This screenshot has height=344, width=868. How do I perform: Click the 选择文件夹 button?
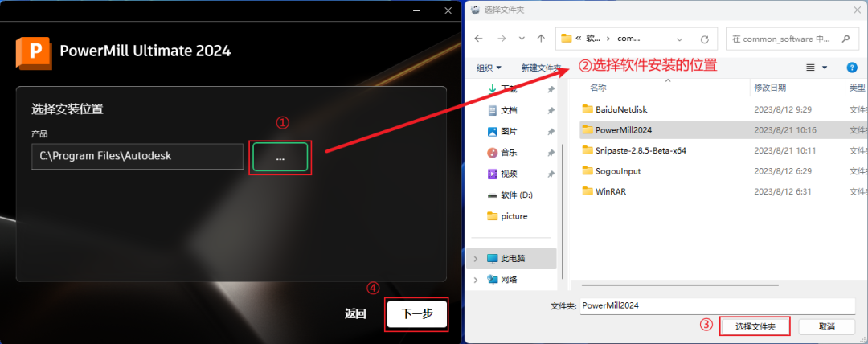pos(755,326)
